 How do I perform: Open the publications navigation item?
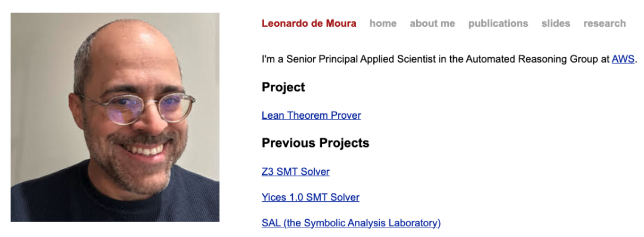498,23
